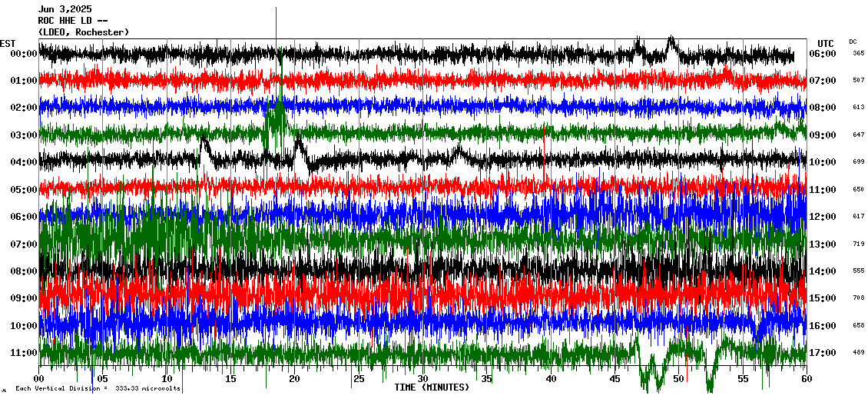Click the EST column header
This screenshot has height=399, width=868.
[x=8, y=43]
